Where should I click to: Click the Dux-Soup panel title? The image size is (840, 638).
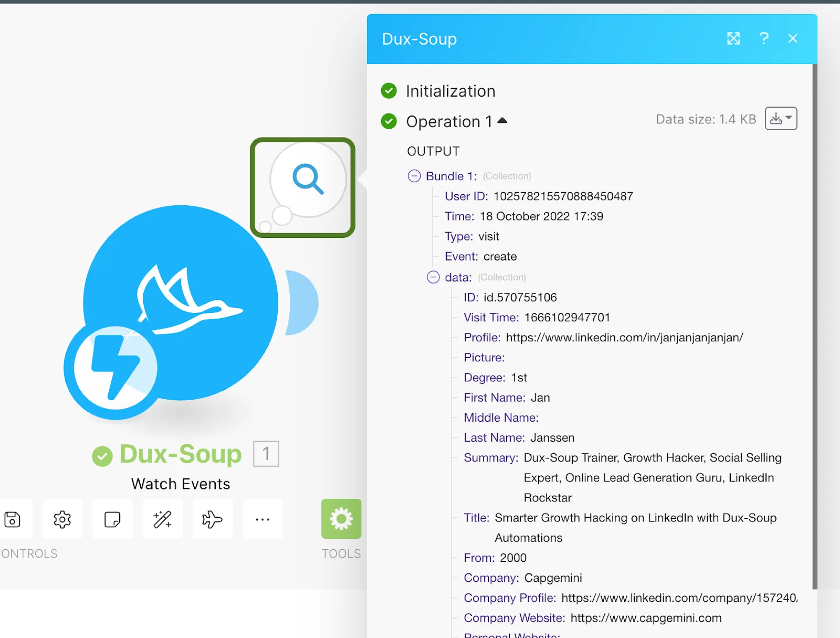(x=419, y=39)
